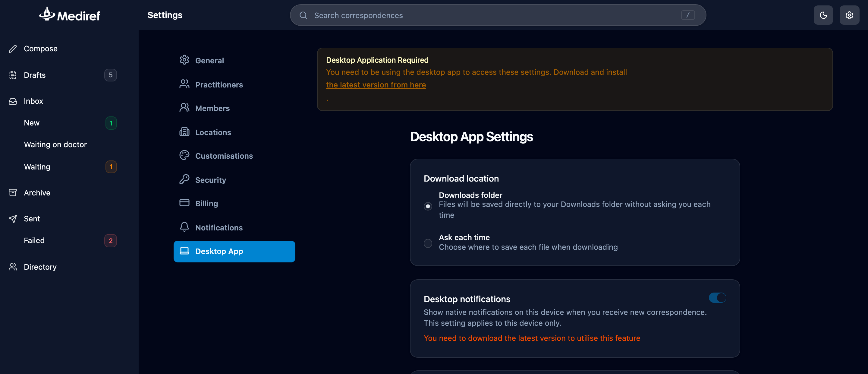Click the Download location heading
Viewport: 868px width, 374px height.
461,178
